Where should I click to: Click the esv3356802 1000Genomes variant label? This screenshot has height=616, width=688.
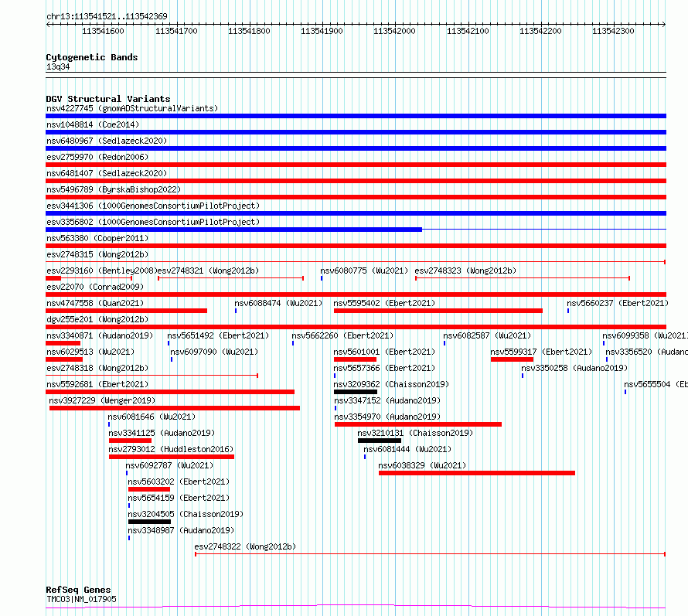coord(153,222)
